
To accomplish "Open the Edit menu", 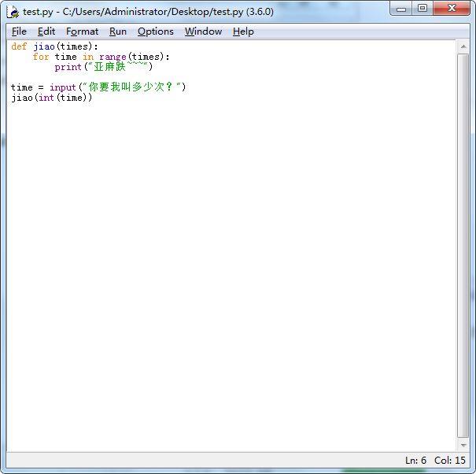I will click(46, 31).
